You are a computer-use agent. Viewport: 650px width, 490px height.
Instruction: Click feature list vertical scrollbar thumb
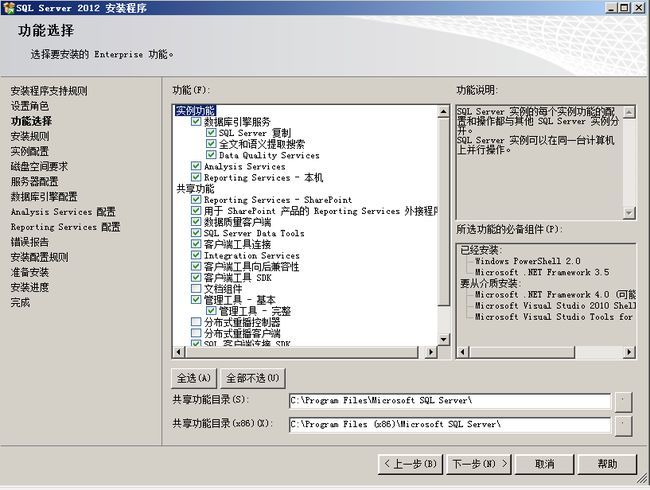pos(444,212)
